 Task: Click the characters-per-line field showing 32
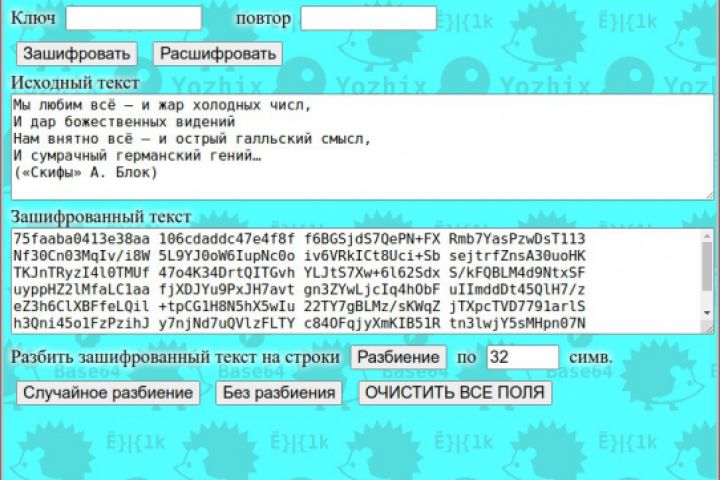[523, 357]
